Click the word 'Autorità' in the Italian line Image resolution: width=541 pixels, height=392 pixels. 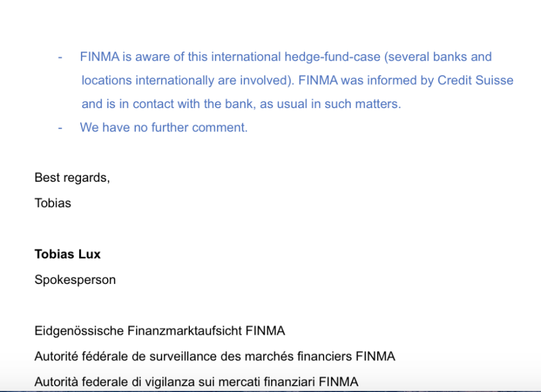click(56, 382)
